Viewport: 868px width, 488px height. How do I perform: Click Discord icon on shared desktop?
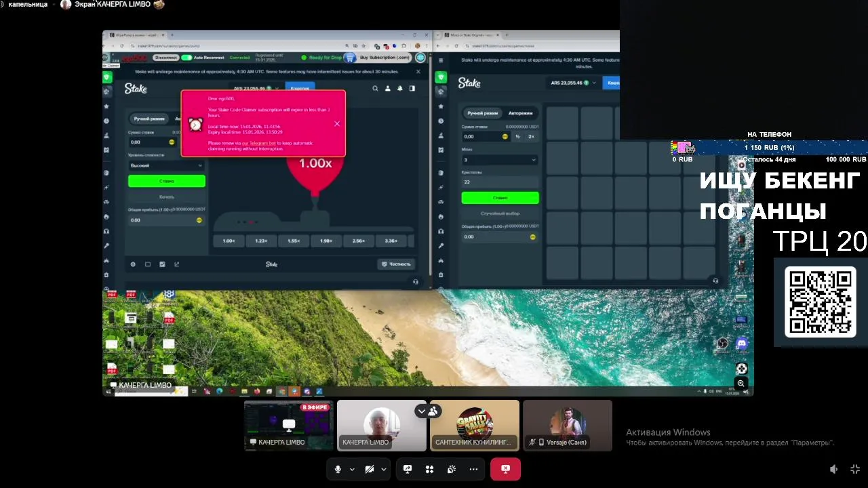741,344
